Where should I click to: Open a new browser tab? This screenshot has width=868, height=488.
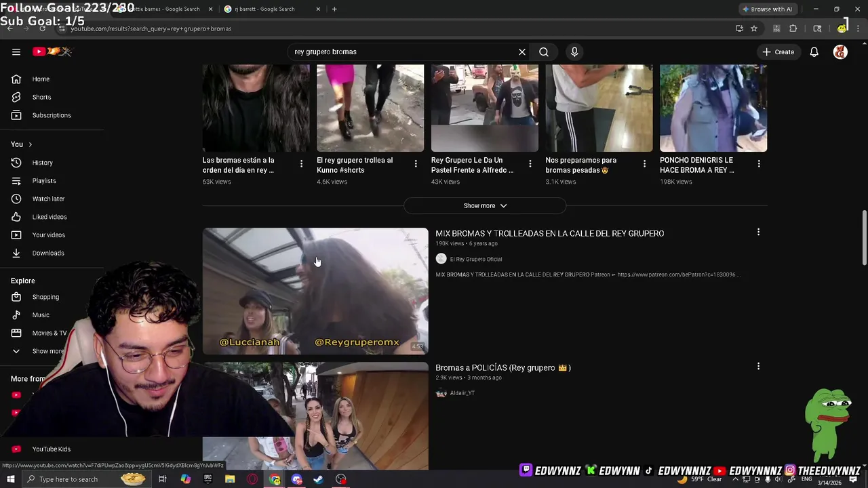pos(334,9)
